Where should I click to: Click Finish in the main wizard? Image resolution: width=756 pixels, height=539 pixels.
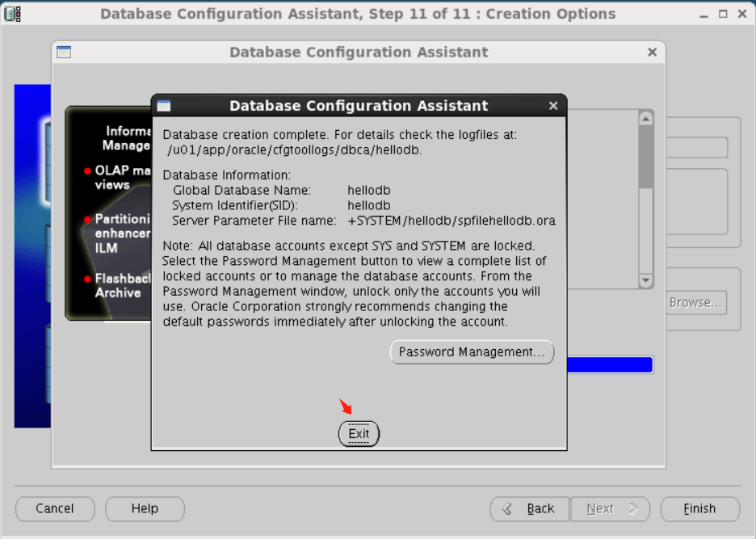699,508
